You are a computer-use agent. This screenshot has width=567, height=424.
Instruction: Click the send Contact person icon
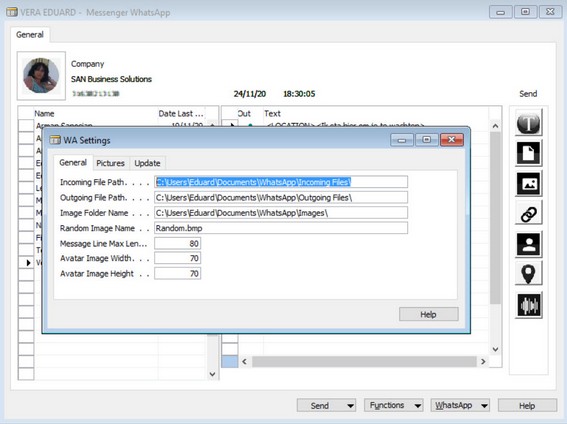tap(528, 244)
